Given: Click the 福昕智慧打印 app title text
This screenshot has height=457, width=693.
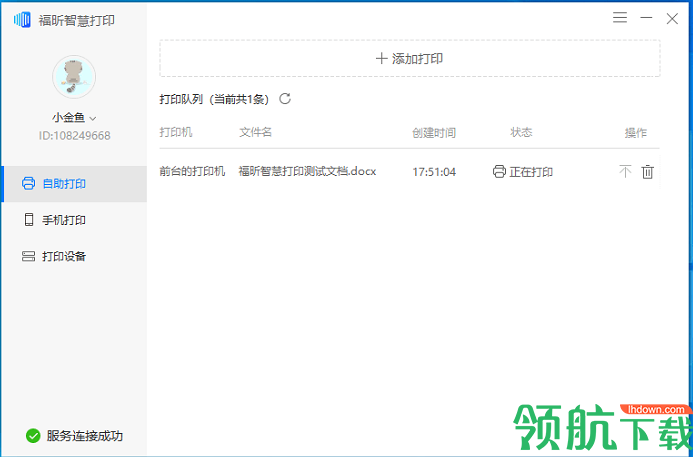Looking at the screenshot, I should pyautogui.click(x=77, y=20).
